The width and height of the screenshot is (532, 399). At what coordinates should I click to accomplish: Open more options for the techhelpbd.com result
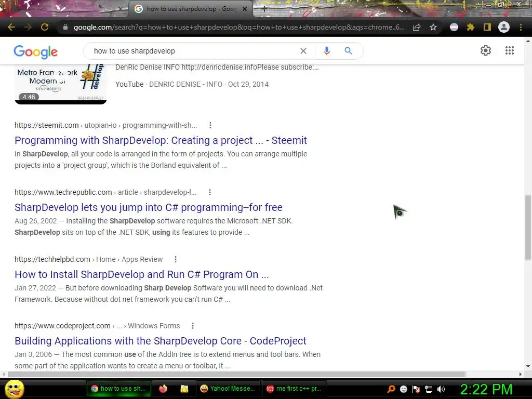point(176,259)
